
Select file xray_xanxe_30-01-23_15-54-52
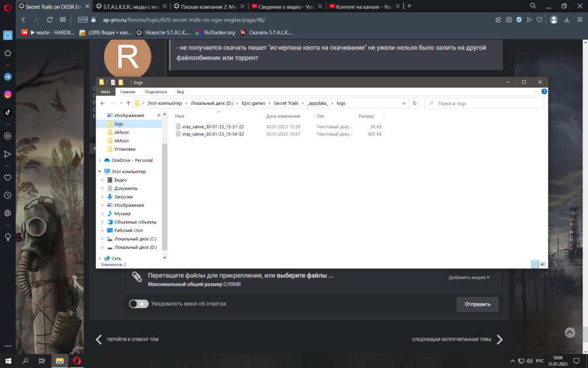tap(213, 134)
